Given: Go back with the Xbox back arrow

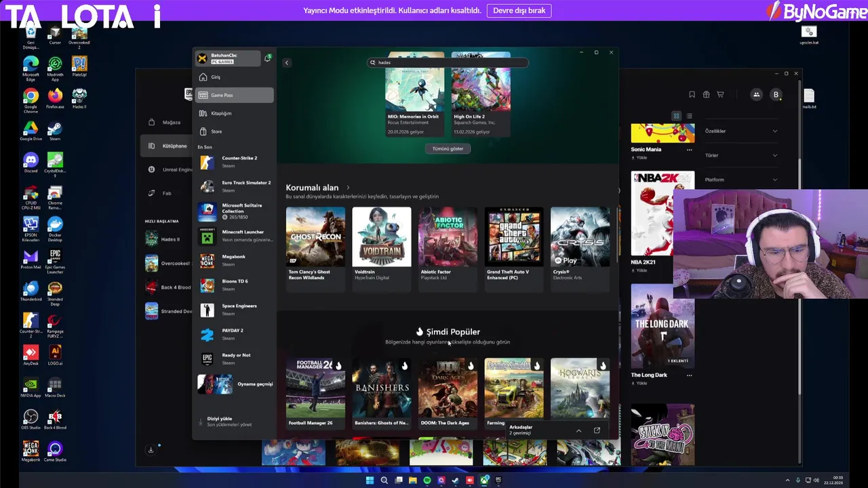Looking at the screenshot, I should pyautogui.click(x=286, y=62).
